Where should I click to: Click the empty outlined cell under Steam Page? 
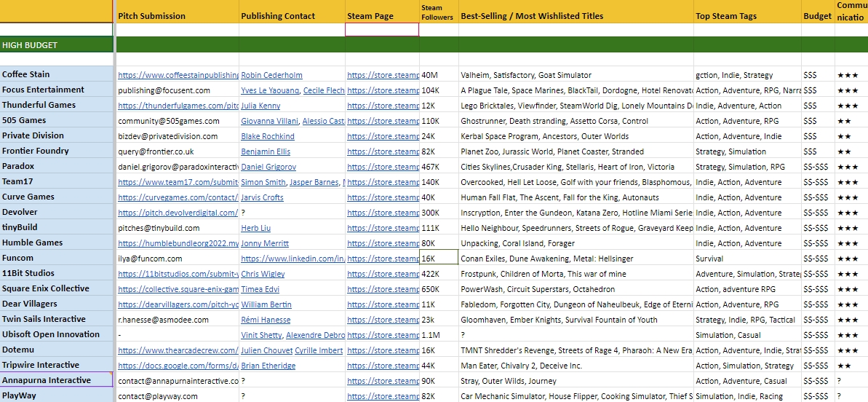click(x=382, y=30)
